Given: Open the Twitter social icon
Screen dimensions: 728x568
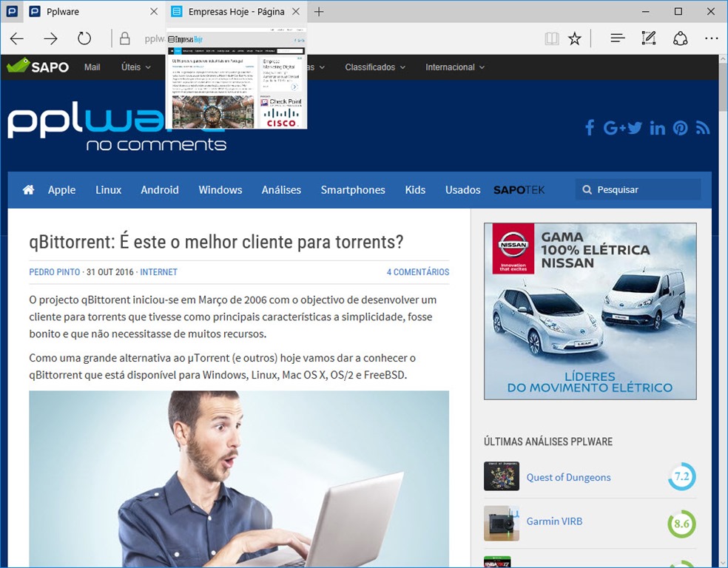Looking at the screenshot, I should pos(634,128).
